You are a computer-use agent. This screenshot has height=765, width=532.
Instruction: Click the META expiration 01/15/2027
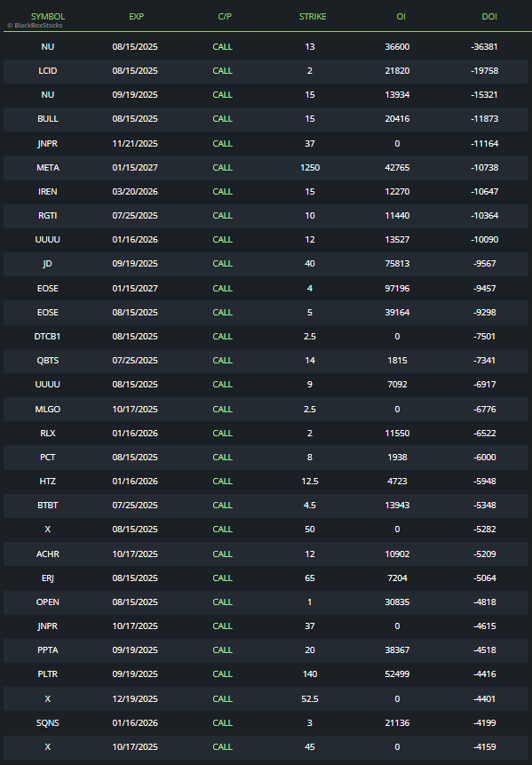coord(135,167)
